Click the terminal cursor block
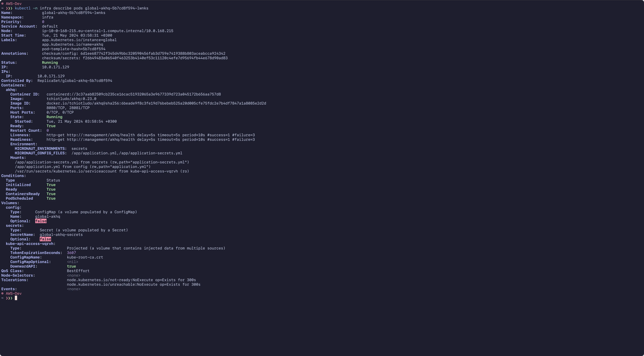The image size is (644, 356). (x=16, y=298)
